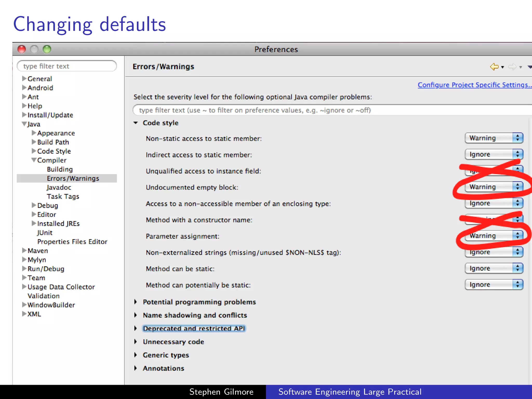Collapse the Compiler tree node
The image size is (532, 399).
coord(34,160)
